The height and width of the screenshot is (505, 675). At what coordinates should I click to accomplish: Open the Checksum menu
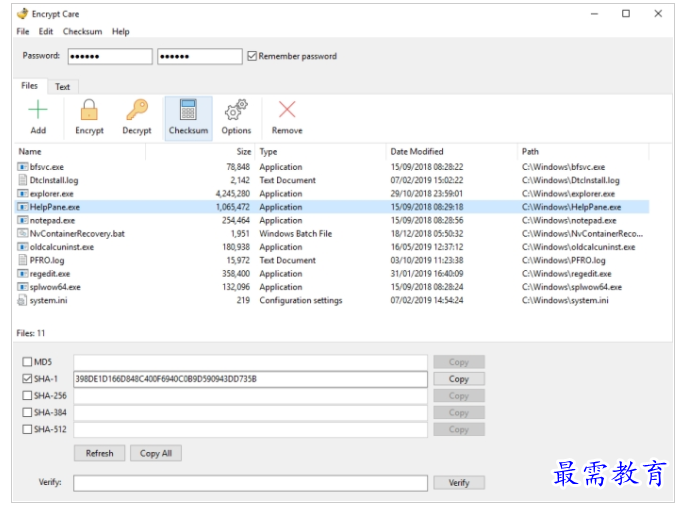coord(82,31)
